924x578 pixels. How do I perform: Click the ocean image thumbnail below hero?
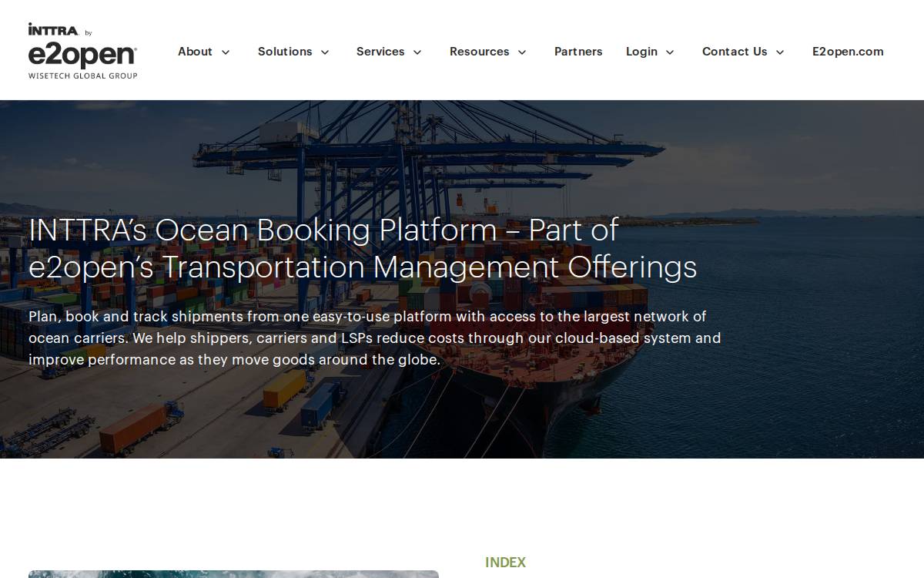233,574
